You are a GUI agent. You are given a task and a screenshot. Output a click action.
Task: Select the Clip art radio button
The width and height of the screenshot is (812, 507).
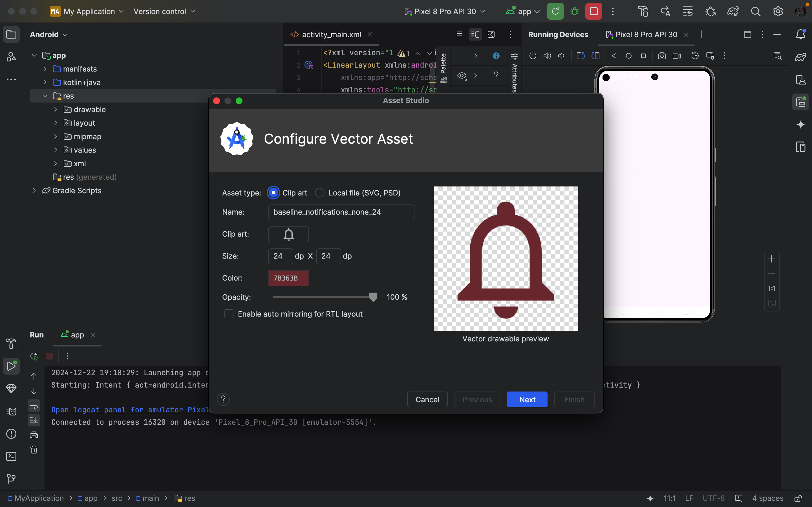pos(273,193)
